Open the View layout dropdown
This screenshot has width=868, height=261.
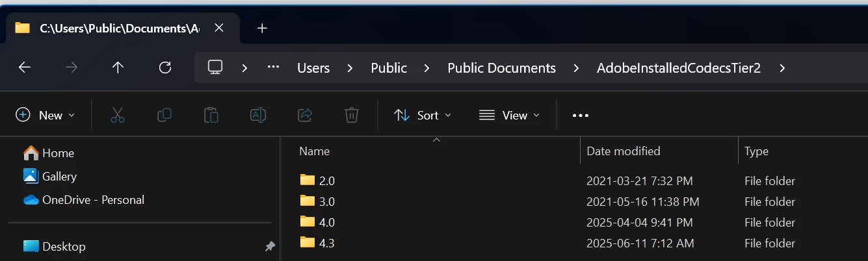click(x=510, y=115)
